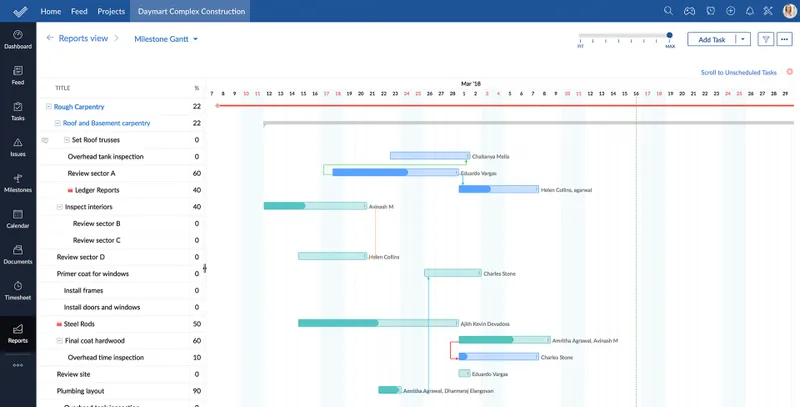Click the quick add plus icon

[731, 11]
